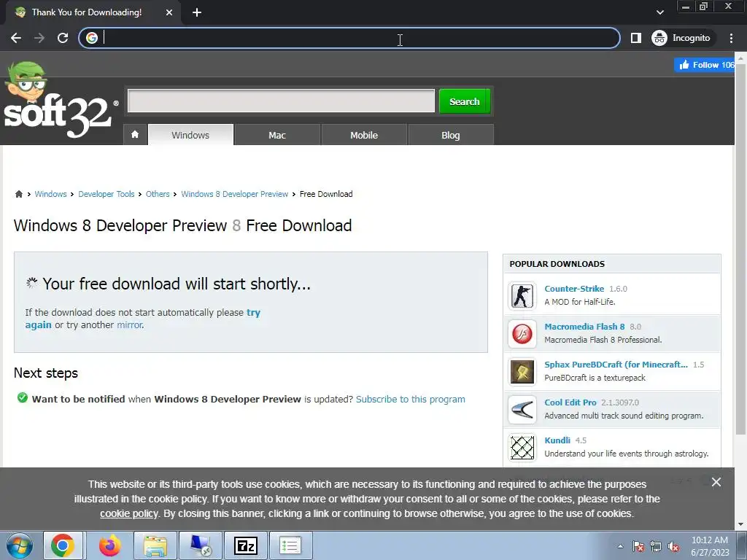
Task: Open a new browser tab
Action: pos(197,12)
